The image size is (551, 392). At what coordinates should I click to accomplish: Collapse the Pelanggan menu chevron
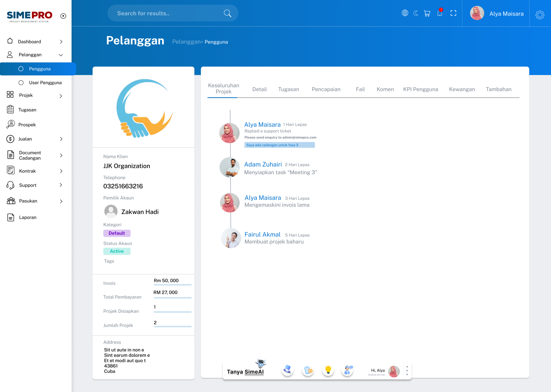[61, 55]
